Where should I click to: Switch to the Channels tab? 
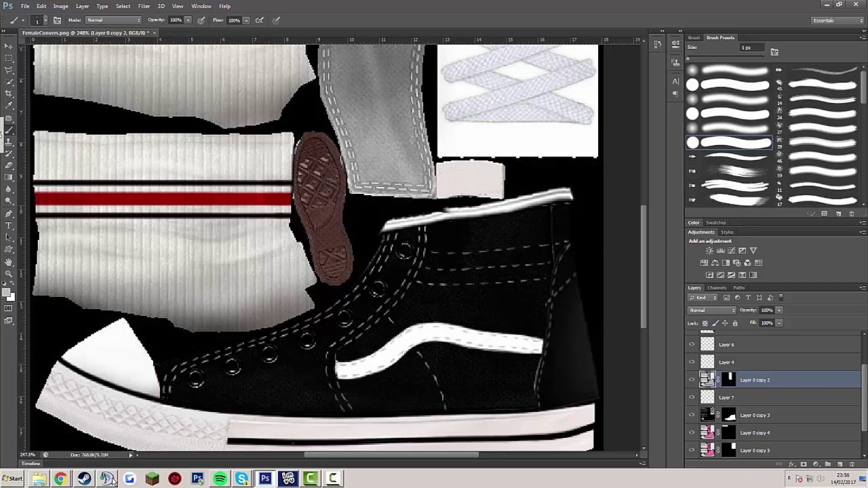(717, 288)
